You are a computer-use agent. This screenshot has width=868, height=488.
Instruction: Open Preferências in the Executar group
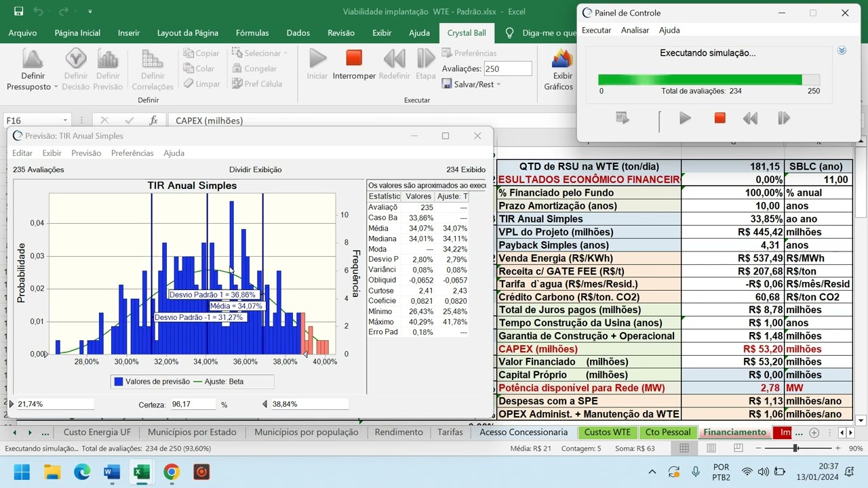pyautogui.click(x=469, y=53)
